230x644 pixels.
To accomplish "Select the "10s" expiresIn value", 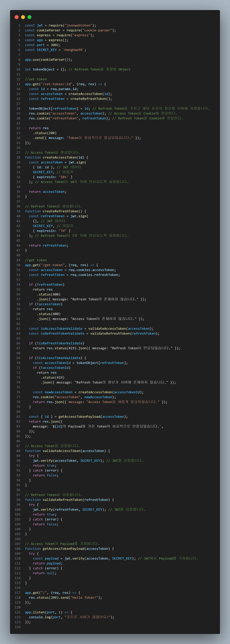I will 64,177.
